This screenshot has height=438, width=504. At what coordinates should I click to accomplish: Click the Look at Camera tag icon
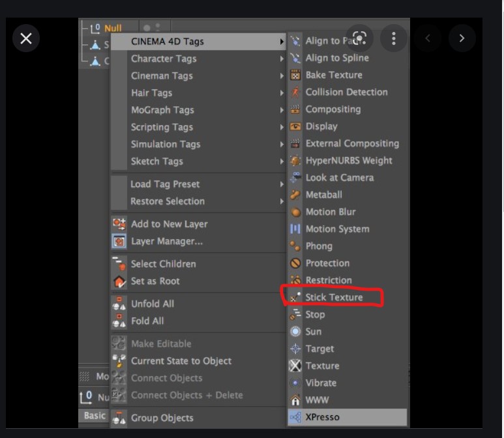pyautogui.click(x=295, y=177)
